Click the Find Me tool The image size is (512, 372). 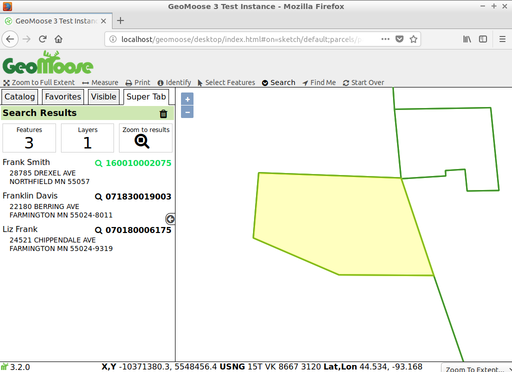point(319,82)
